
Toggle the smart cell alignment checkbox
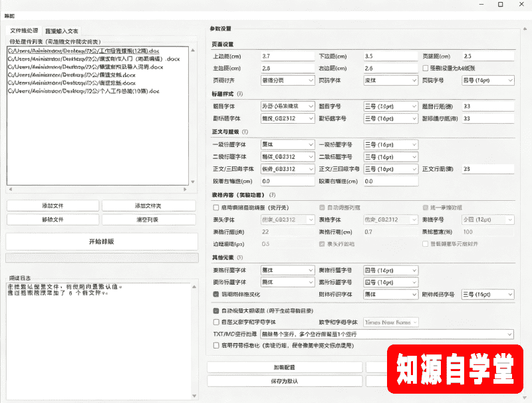[x=425, y=244]
